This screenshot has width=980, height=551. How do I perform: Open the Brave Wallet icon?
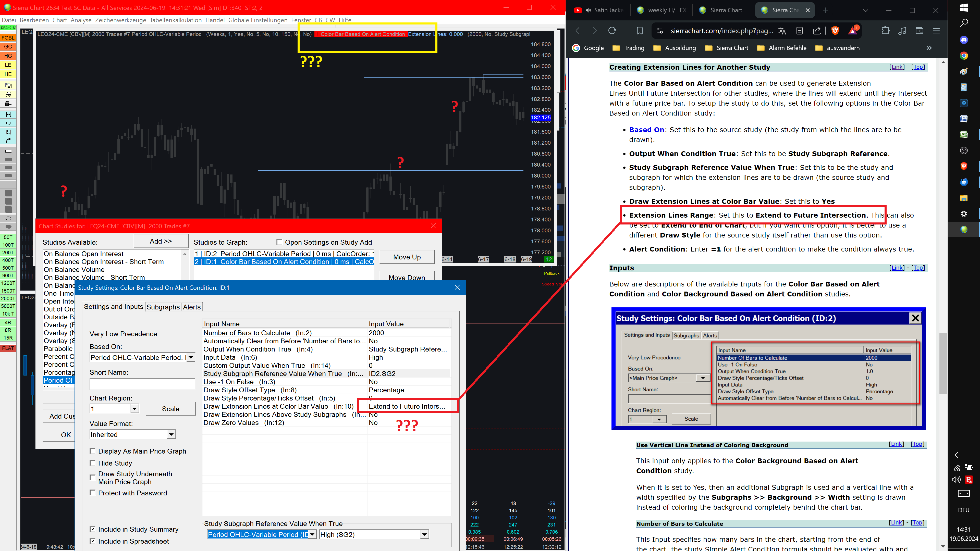point(920,31)
